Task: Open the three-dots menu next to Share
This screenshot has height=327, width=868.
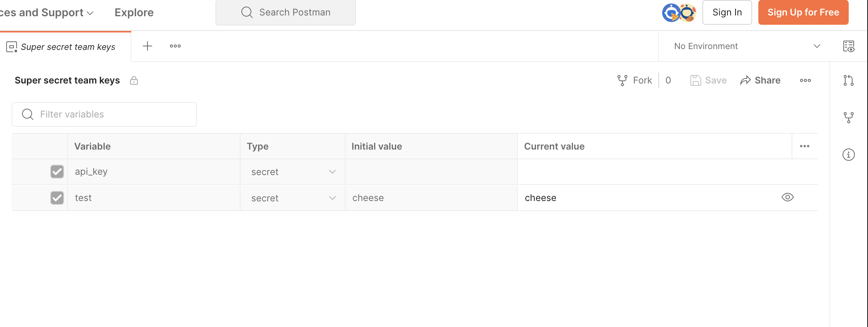Action: 805,80
